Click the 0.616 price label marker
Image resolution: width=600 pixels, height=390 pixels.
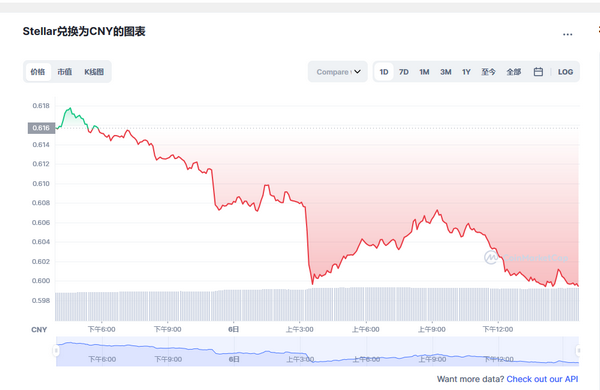click(x=41, y=128)
